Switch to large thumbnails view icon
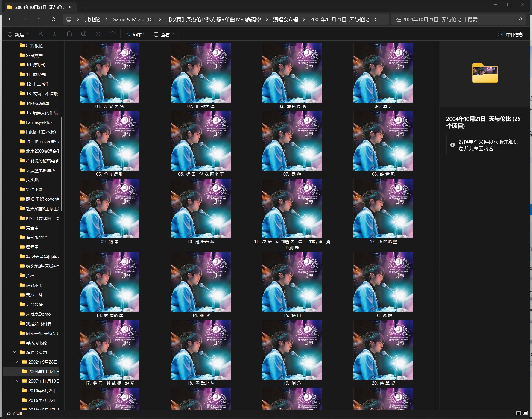The height and width of the screenshot is (419, 532). click(x=525, y=413)
